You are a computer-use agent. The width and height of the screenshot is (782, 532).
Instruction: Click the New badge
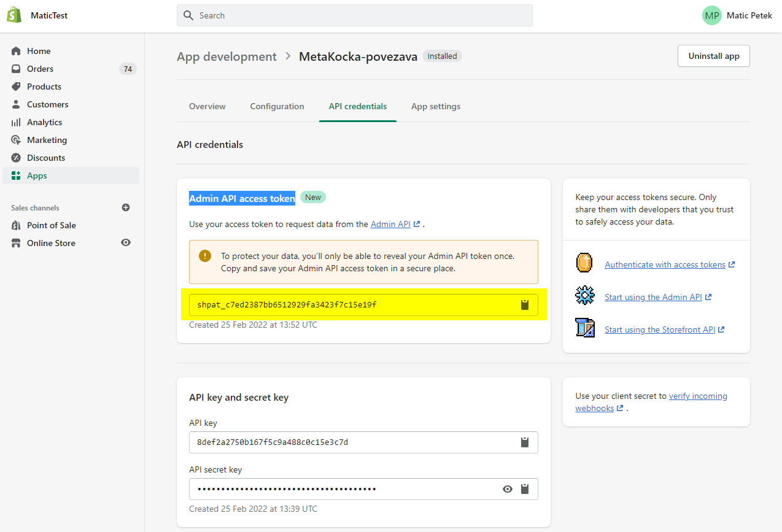point(313,197)
